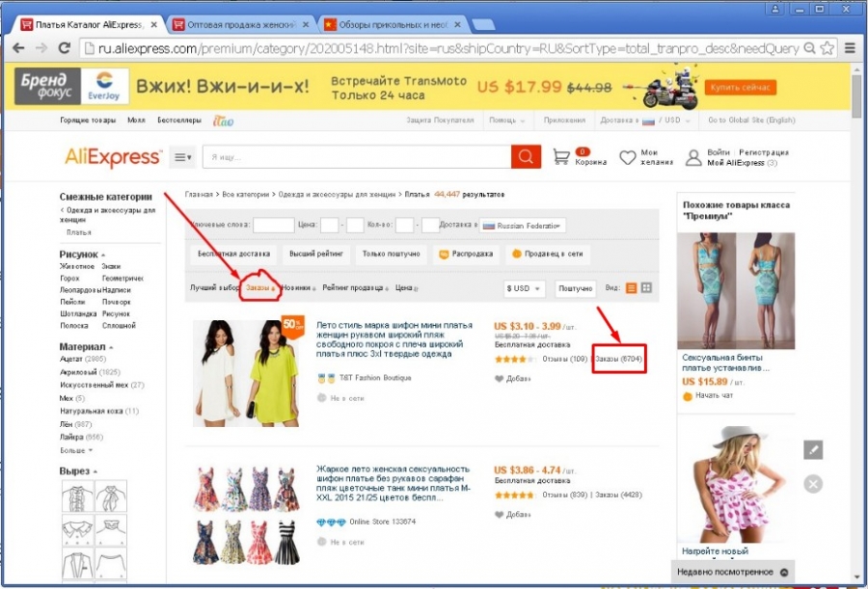Open wishlist heart icon
The image size is (868, 589).
point(627,158)
